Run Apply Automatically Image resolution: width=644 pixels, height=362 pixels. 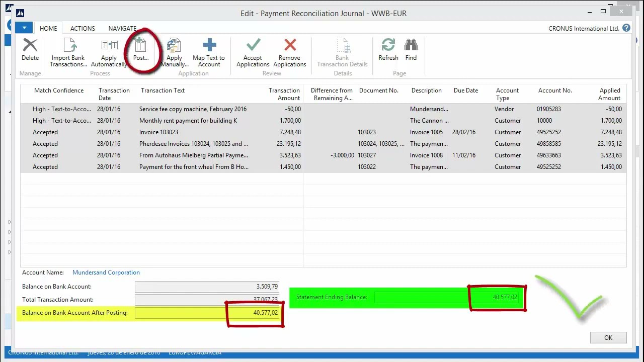pyautogui.click(x=109, y=53)
